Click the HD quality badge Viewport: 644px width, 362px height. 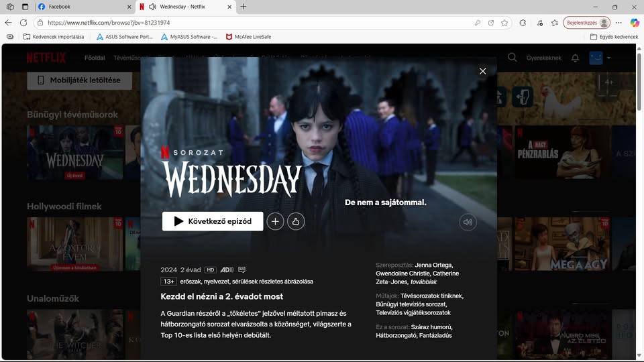coord(210,269)
